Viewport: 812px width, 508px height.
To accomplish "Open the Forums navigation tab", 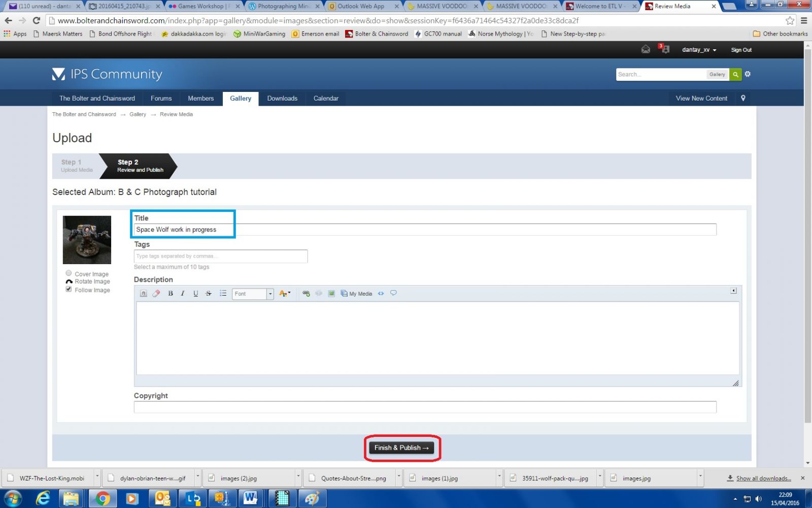I will 161,99.
